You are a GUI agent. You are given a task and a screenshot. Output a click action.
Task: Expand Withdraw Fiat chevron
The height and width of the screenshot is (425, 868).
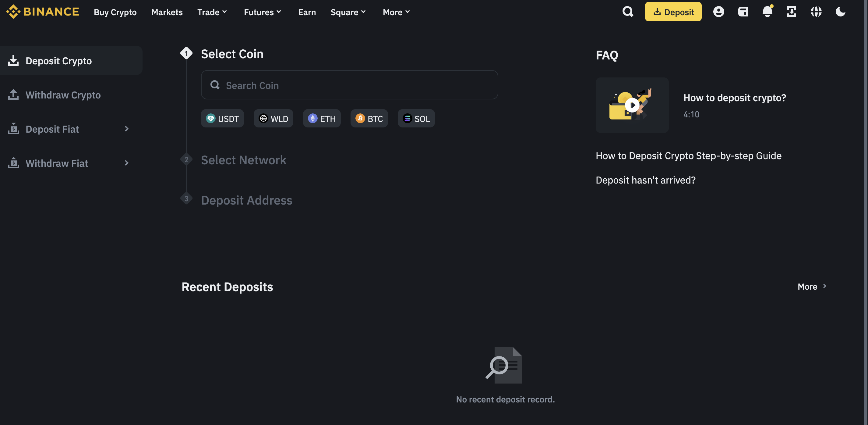point(127,163)
